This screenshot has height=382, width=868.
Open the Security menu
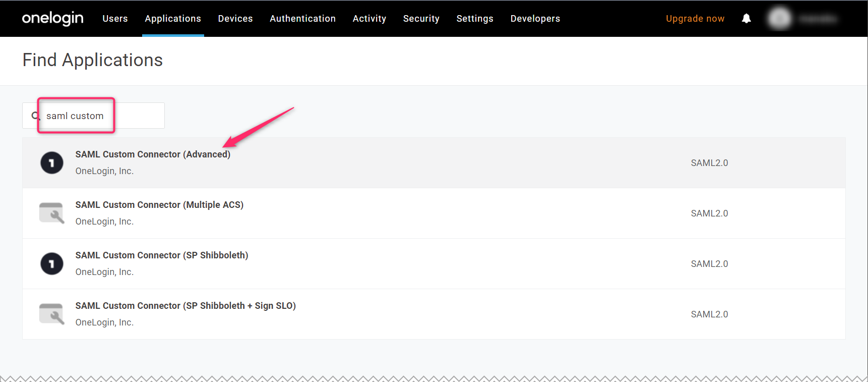[x=421, y=19]
